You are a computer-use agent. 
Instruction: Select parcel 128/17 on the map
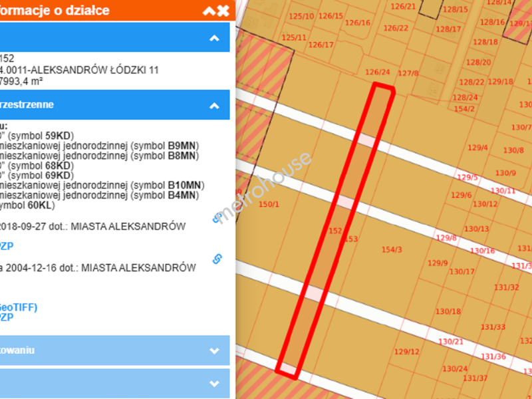[448, 29]
